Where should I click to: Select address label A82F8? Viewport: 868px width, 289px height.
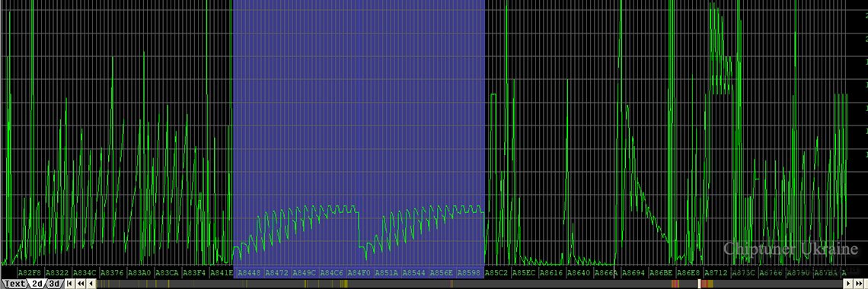tap(30, 273)
